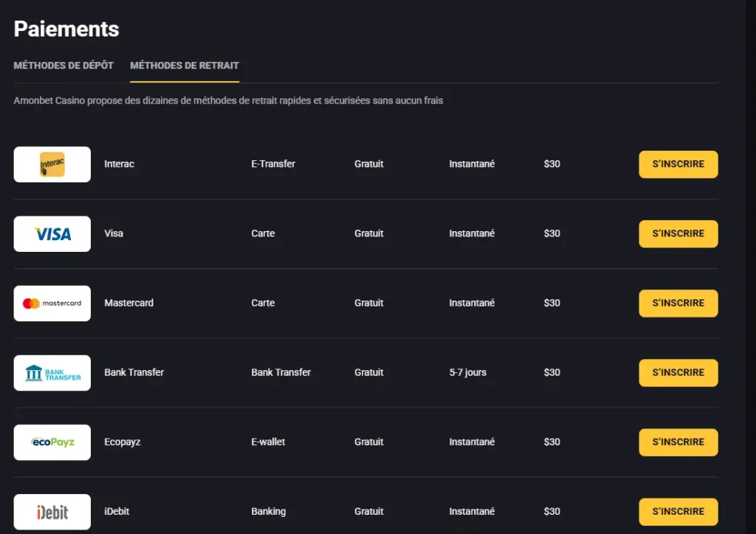
Task: Click Bank Transfer method name text
Action: tap(134, 372)
